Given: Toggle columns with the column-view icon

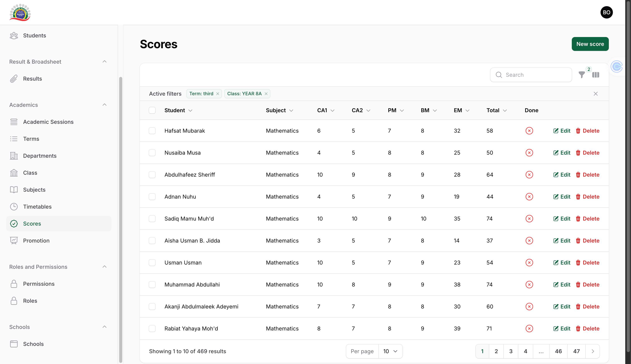Looking at the screenshot, I should tap(596, 75).
